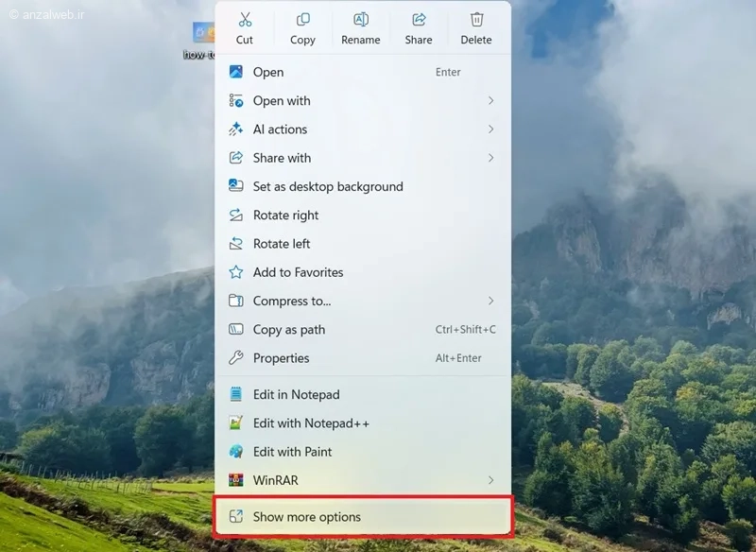Viewport: 756px width, 552px height.
Task: Click the WinRAR books icon
Action: coord(235,480)
